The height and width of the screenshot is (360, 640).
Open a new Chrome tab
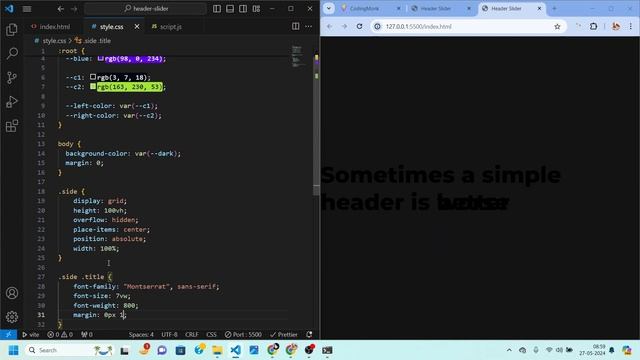coord(554,8)
